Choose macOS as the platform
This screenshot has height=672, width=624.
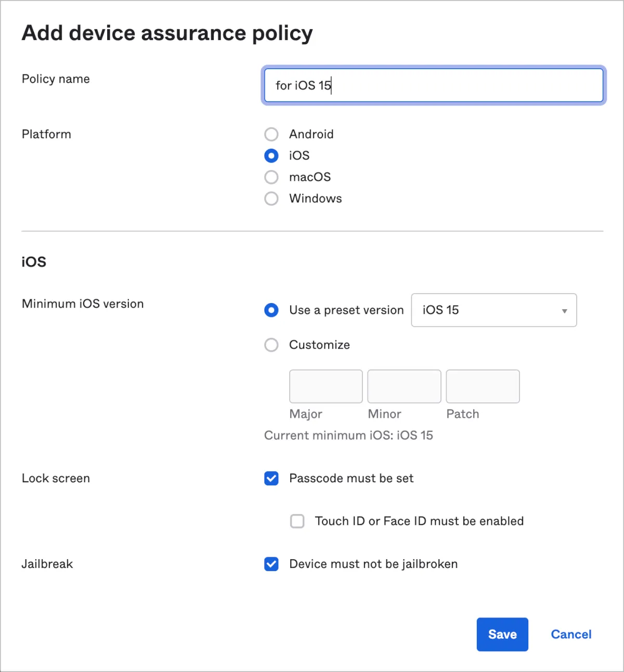271,177
